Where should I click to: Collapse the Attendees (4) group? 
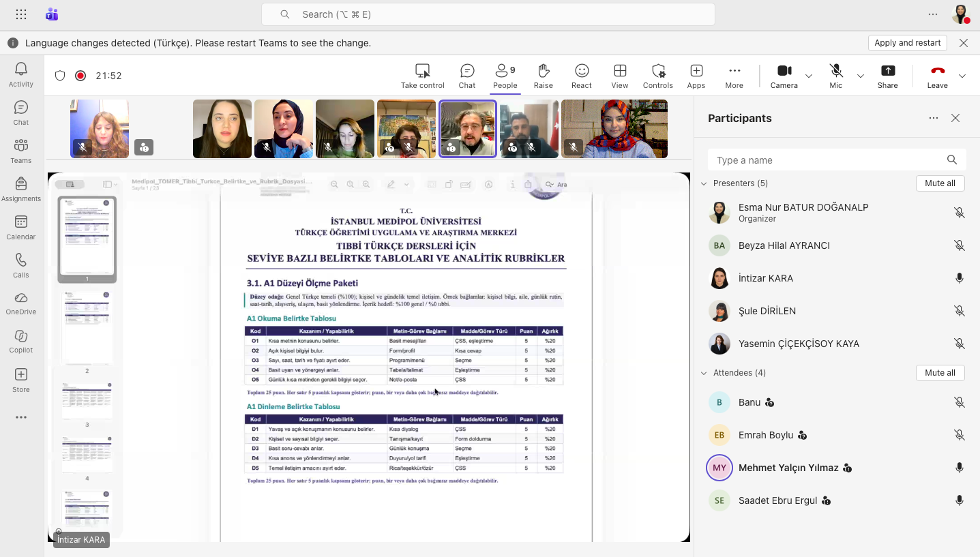point(704,373)
